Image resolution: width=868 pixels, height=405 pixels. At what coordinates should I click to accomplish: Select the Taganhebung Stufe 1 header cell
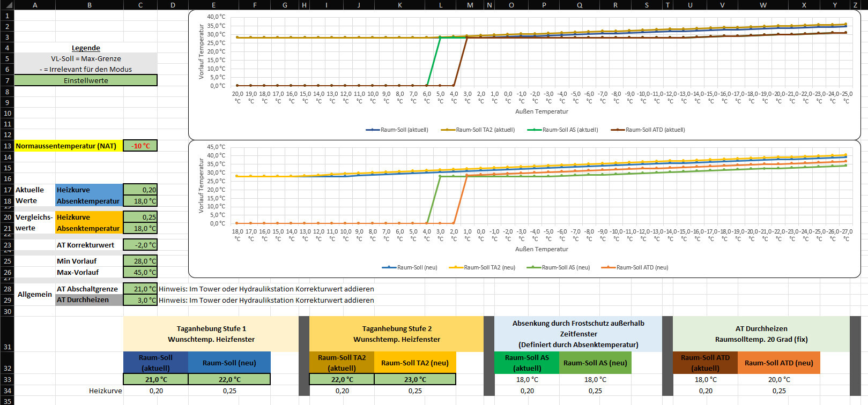[x=211, y=334]
